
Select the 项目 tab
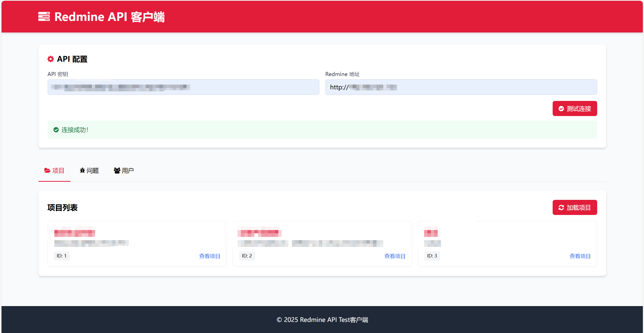tap(54, 170)
